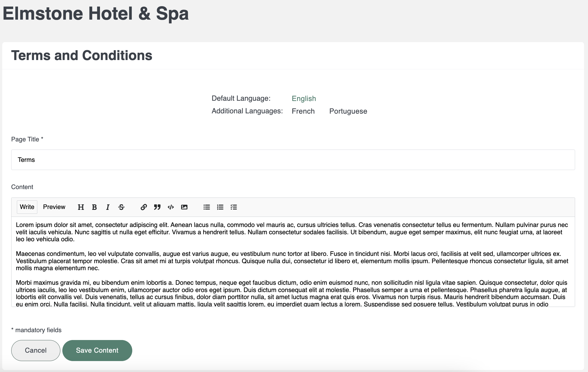Insert an image into the content
588x372 pixels.
click(184, 207)
